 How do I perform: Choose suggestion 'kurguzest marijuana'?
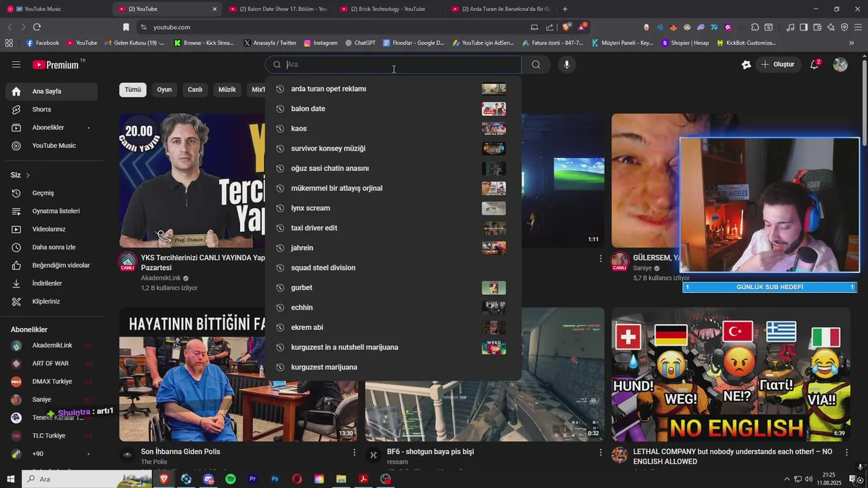tap(393, 367)
